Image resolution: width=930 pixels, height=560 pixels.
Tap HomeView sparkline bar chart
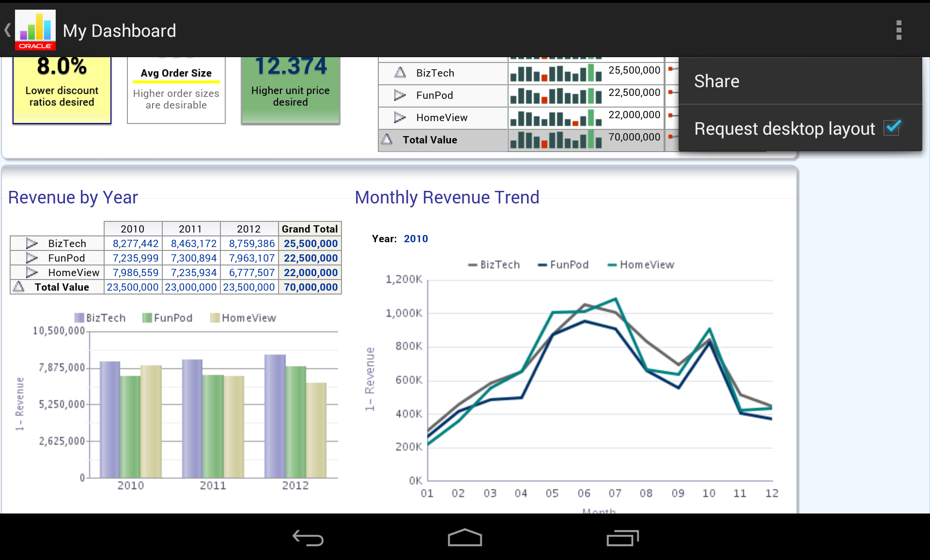(556, 118)
